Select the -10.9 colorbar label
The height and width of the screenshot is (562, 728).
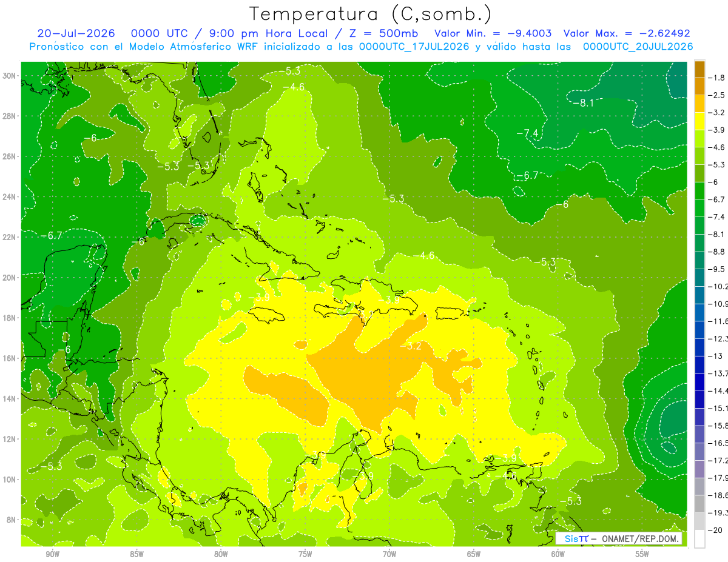(x=718, y=304)
